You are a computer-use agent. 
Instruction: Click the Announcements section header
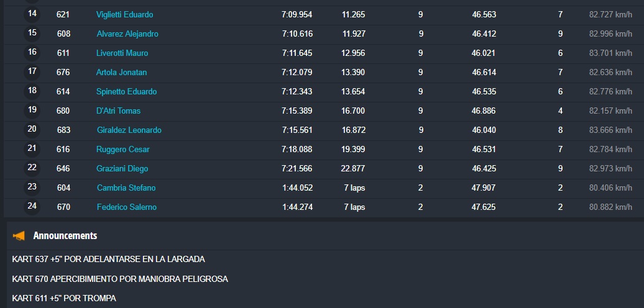click(65, 236)
